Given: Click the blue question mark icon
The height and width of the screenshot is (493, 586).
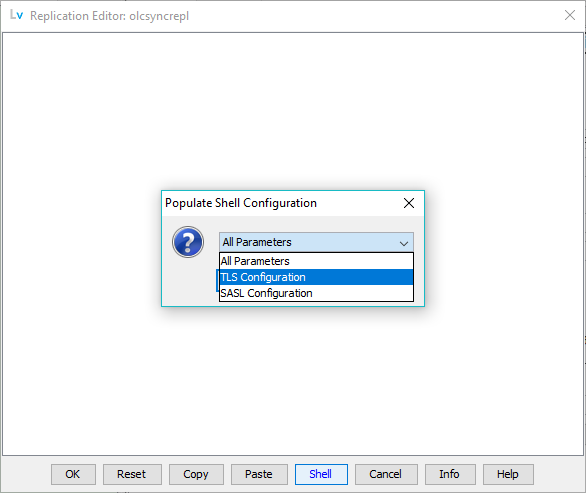Looking at the screenshot, I should pyautogui.click(x=188, y=242).
